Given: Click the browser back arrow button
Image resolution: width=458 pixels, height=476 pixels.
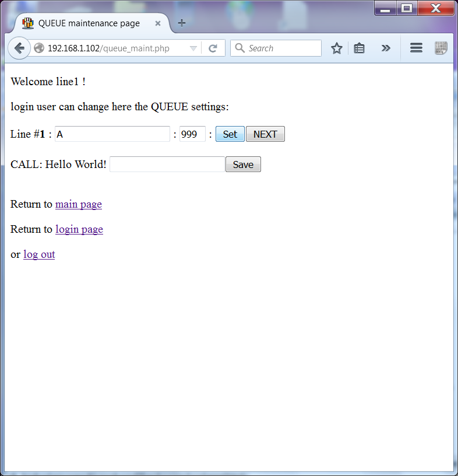Looking at the screenshot, I should pos(19,48).
